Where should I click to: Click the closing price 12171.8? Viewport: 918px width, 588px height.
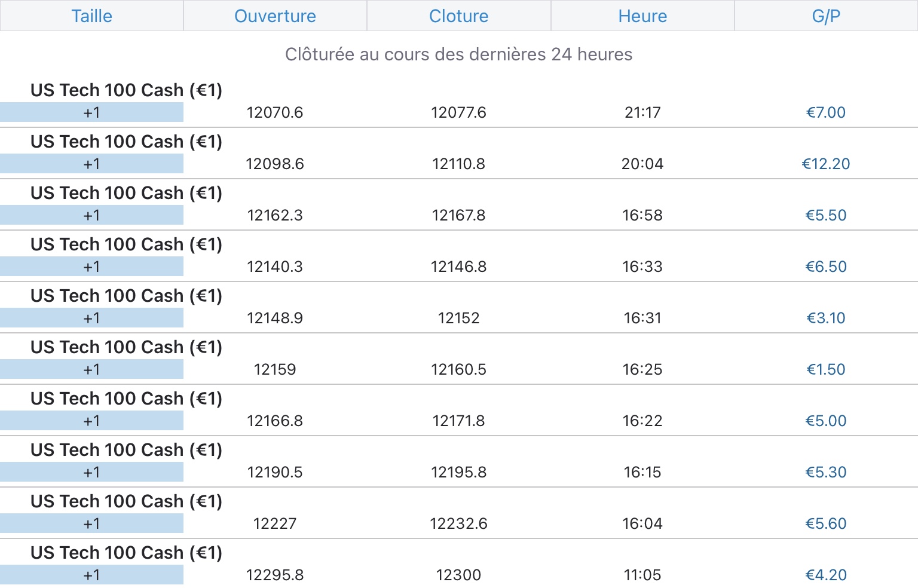click(458, 421)
